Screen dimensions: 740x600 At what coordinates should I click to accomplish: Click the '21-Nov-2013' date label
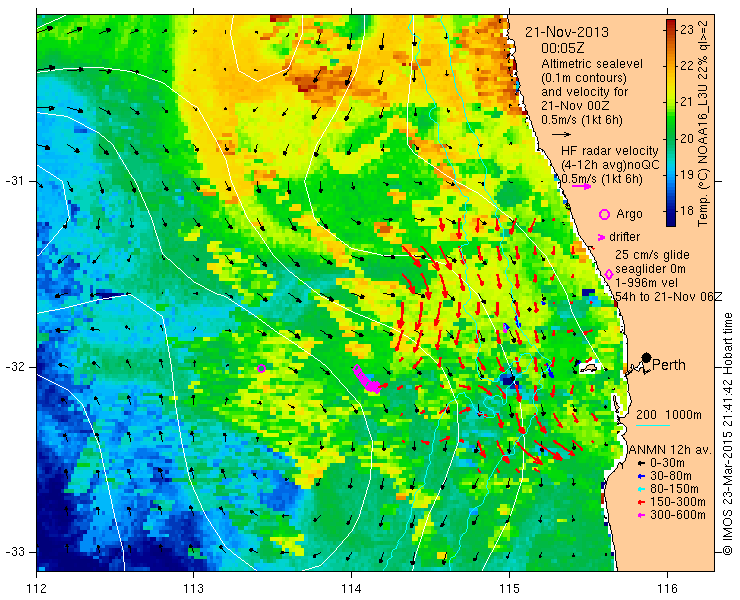tap(567, 33)
